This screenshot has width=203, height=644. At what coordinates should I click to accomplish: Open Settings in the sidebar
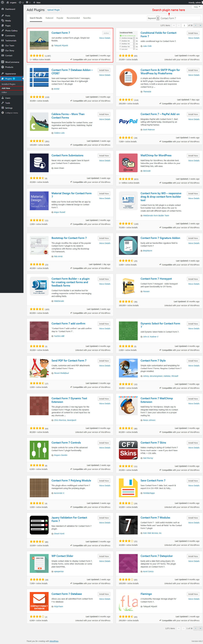[9, 108]
